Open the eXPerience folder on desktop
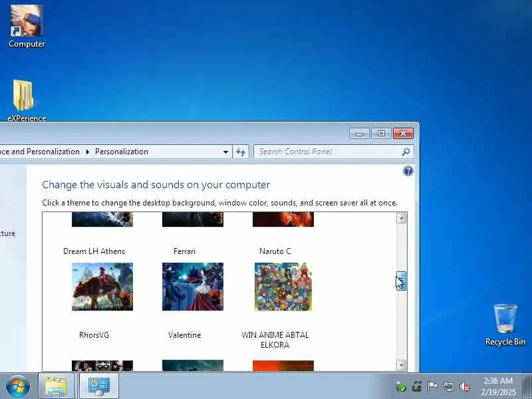 coord(26,100)
